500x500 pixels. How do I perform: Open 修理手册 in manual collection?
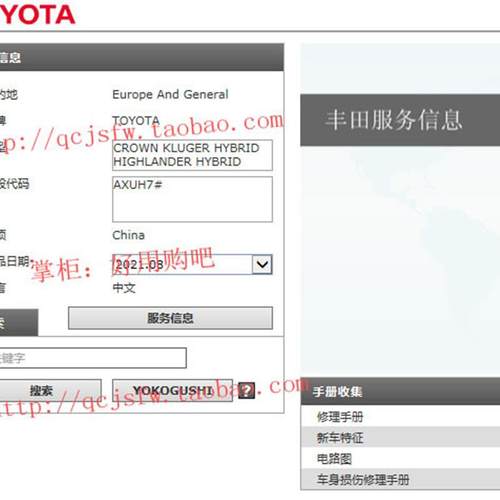click(400, 417)
